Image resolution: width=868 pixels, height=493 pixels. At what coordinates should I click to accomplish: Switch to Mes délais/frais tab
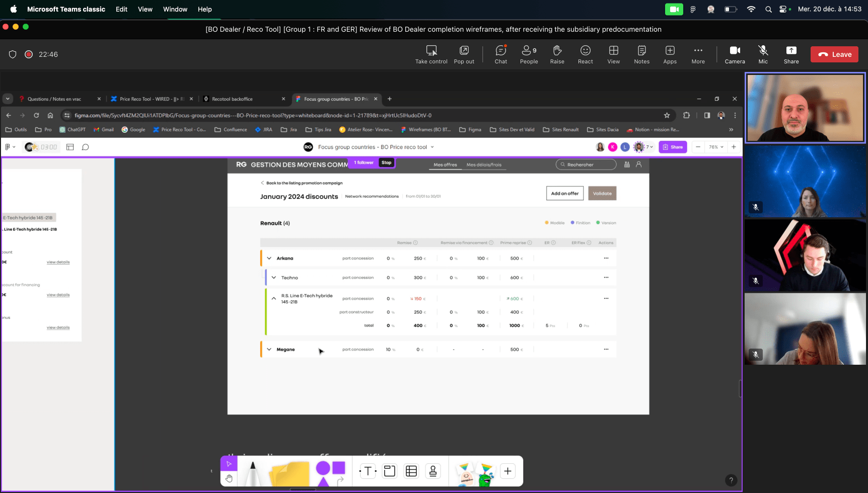tap(484, 165)
